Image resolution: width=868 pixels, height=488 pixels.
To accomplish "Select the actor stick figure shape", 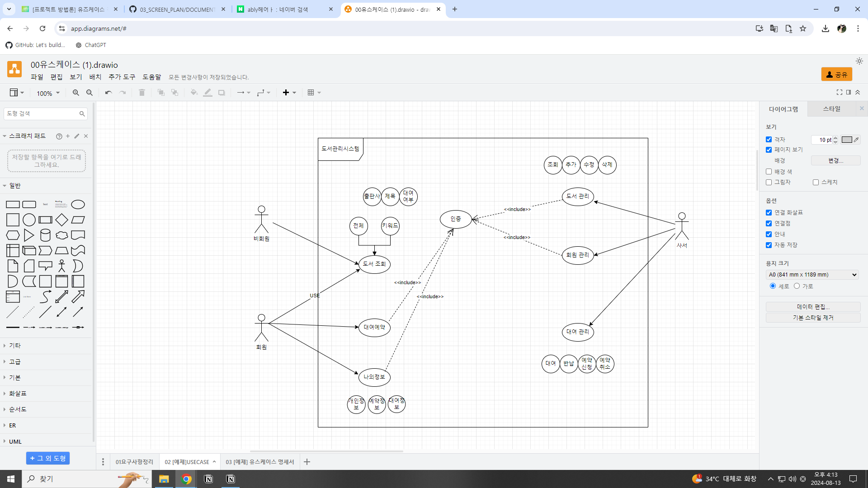I will point(61,266).
